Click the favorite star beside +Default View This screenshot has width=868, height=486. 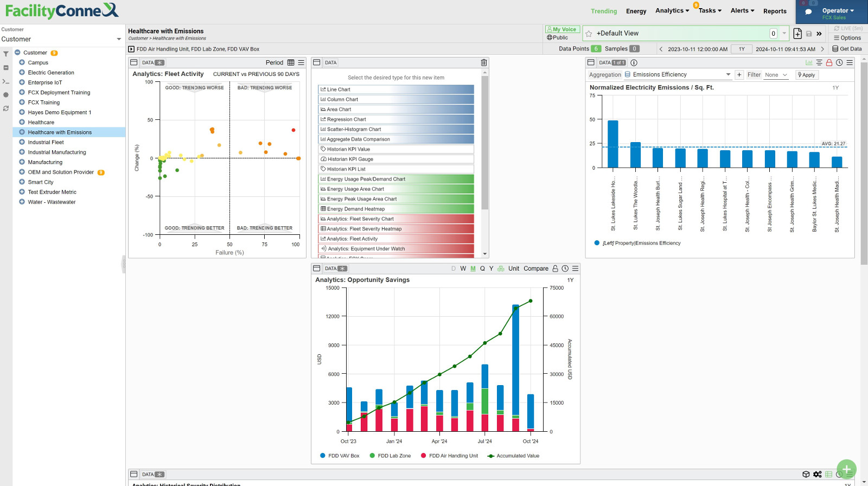[x=589, y=34]
